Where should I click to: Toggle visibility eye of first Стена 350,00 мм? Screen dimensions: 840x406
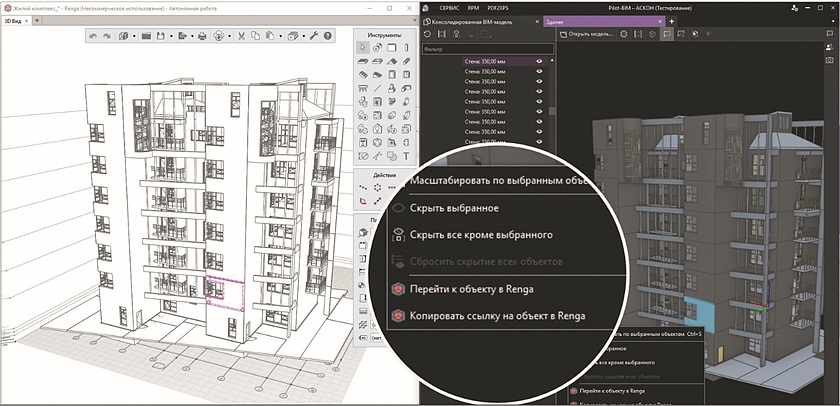(539, 61)
